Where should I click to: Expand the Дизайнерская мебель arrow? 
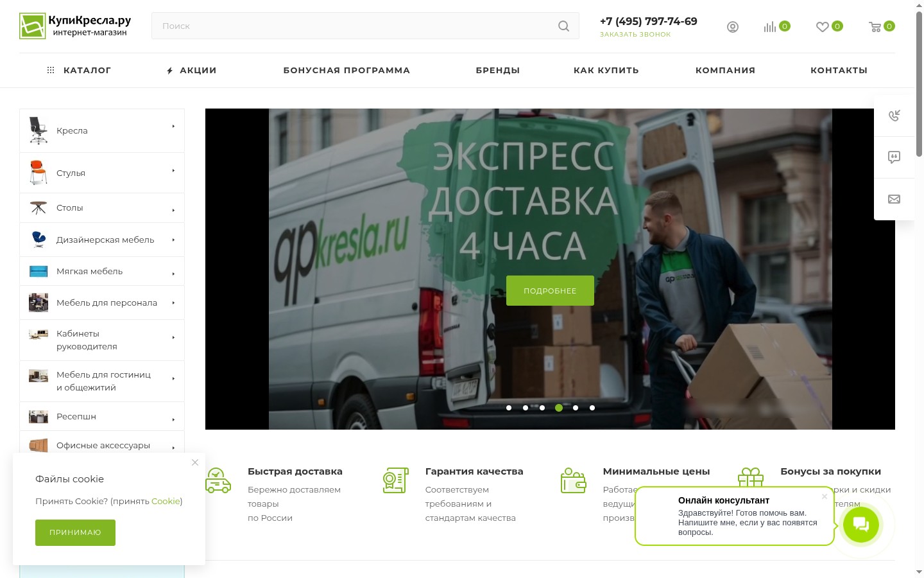[173, 240]
